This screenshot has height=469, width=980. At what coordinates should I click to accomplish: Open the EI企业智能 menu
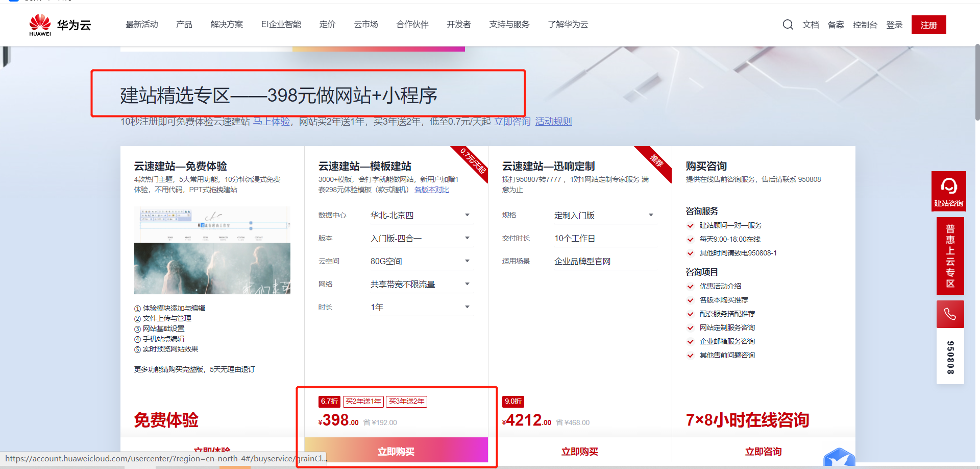(x=281, y=25)
